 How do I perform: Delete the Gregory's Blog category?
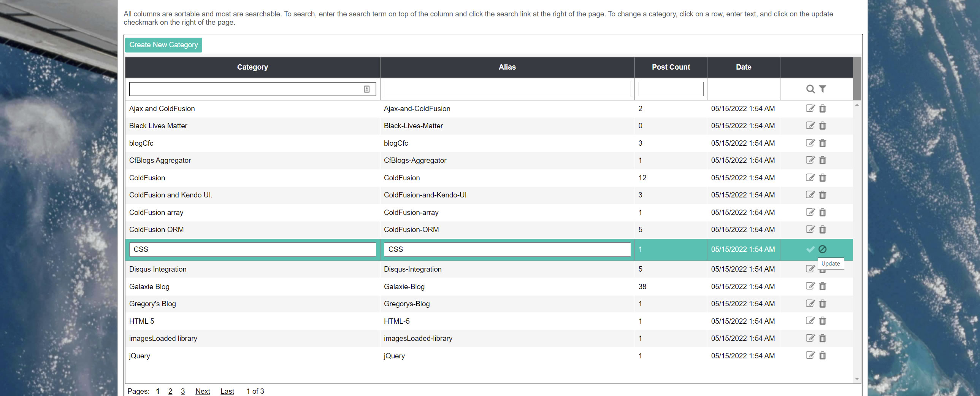coord(823,304)
